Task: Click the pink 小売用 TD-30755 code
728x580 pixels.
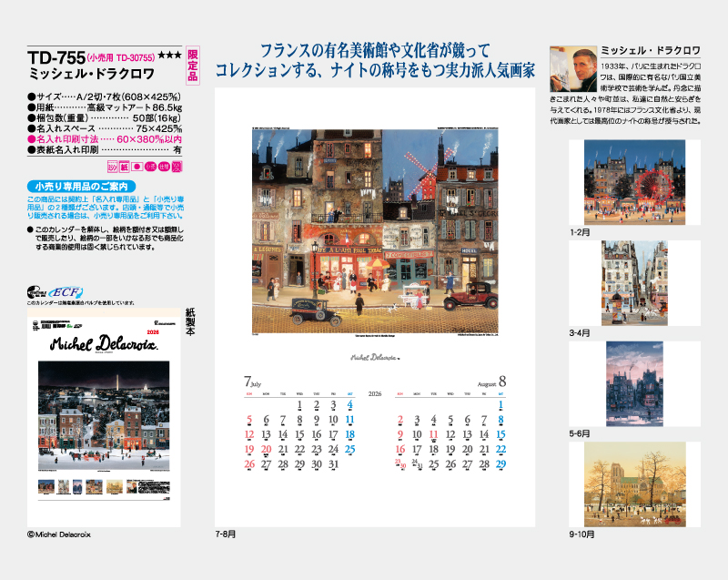Action: point(121,57)
